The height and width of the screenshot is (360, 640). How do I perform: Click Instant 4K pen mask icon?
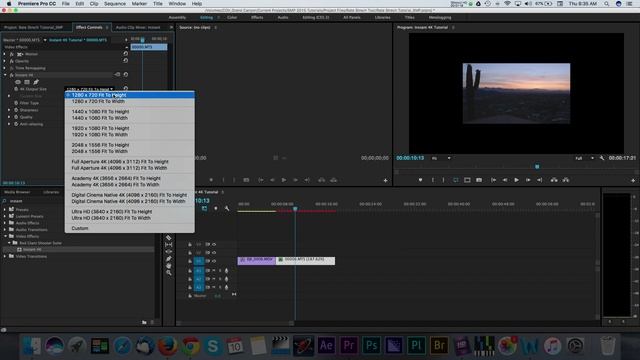(x=36, y=82)
